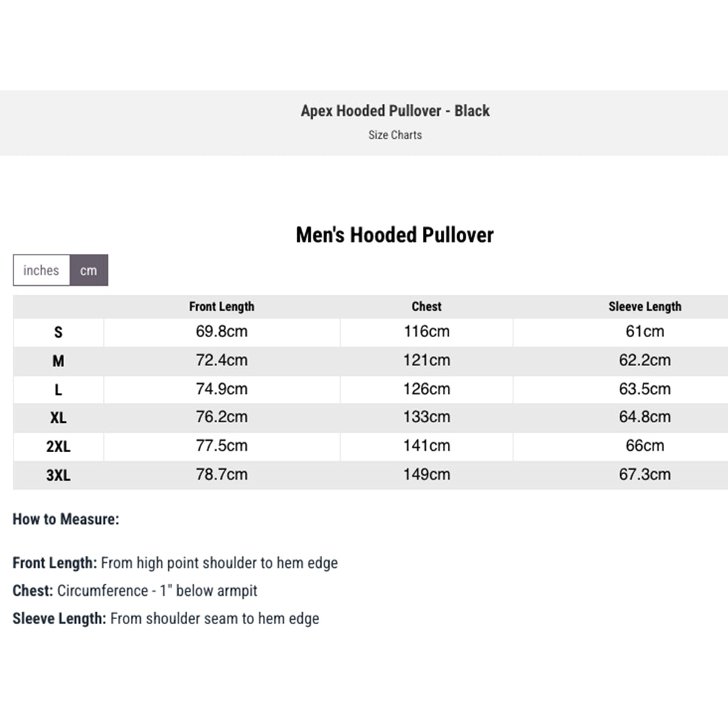Click the Chest column header
This screenshot has width=728, height=728.
coord(427,307)
